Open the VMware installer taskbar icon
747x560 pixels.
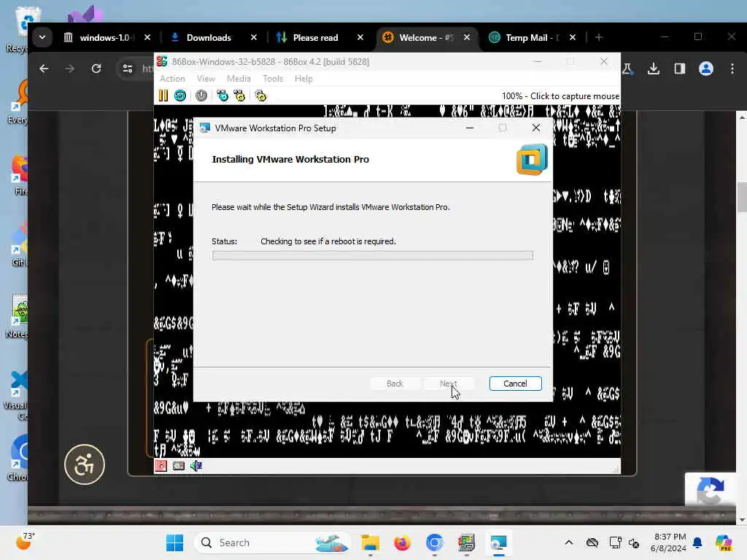click(499, 542)
